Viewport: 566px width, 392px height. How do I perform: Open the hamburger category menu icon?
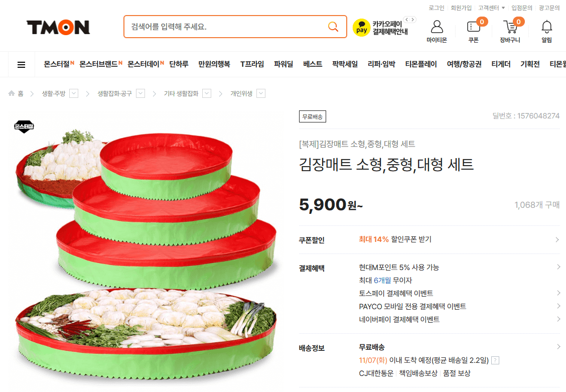tap(21, 65)
